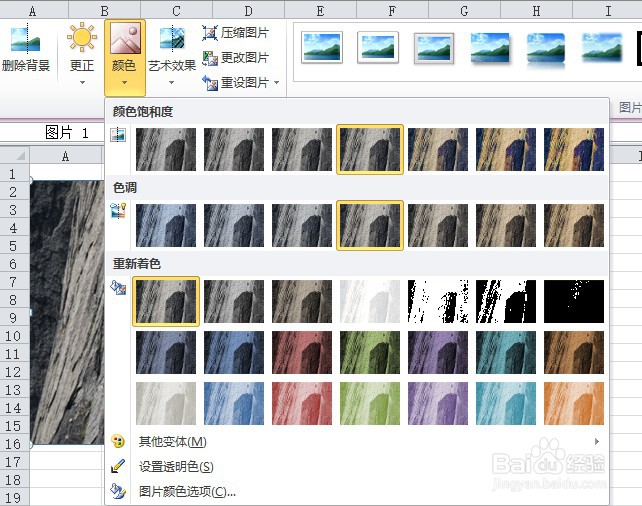The height and width of the screenshot is (506, 642).
Task: Apply the light purple recolor thumbnail
Action: pos(438,403)
